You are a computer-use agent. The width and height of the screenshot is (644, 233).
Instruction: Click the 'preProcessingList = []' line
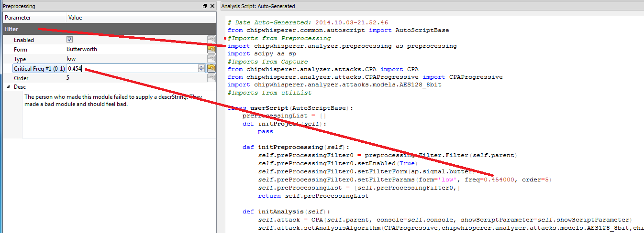point(285,116)
